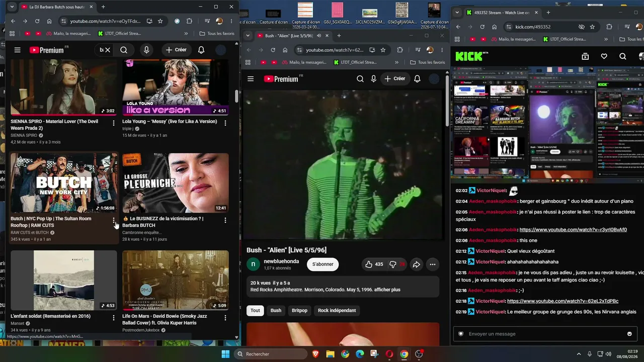Viewport: 644px width, 362px height.
Task: Click the search magnifier in left YouTube window
Action: pyautogui.click(x=124, y=50)
